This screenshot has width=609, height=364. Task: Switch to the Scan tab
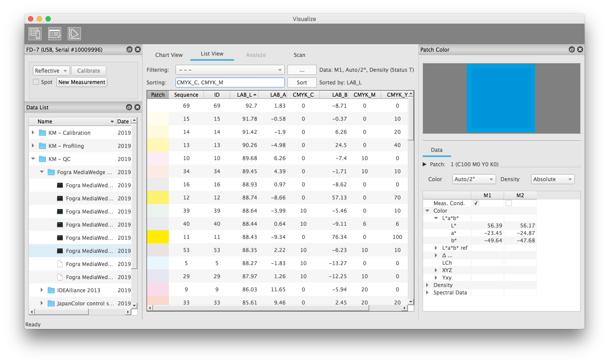(x=299, y=55)
